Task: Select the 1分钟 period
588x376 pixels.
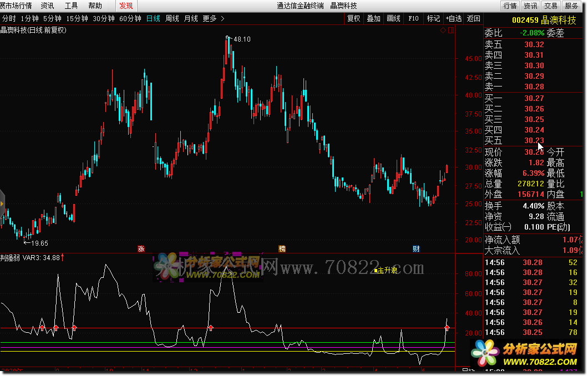Action: click(29, 18)
